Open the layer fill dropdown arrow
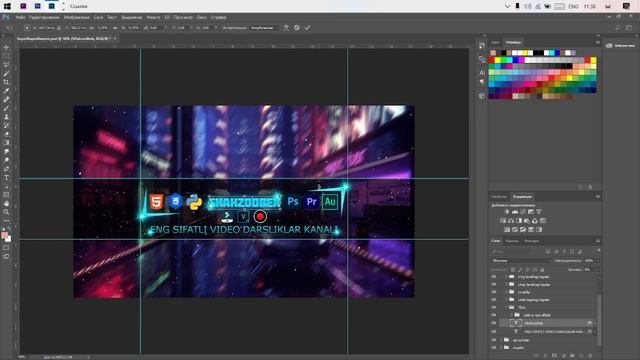This screenshot has width=640, height=360. tap(598, 270)
